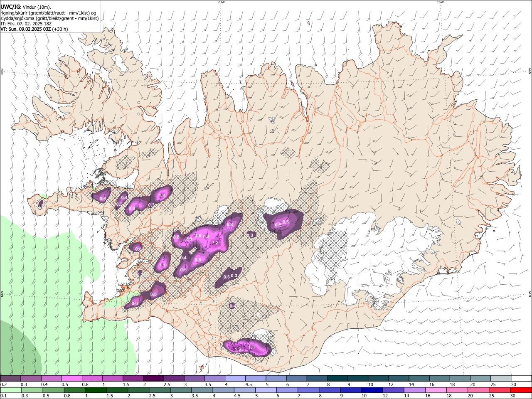Click the UWC/IG title text
Image resolution: width=532 pixels, height=399 pixels.
point(10,6)
